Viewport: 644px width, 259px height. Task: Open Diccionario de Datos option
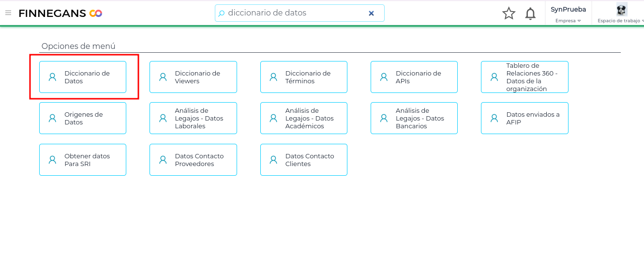[x=83, y=77]
